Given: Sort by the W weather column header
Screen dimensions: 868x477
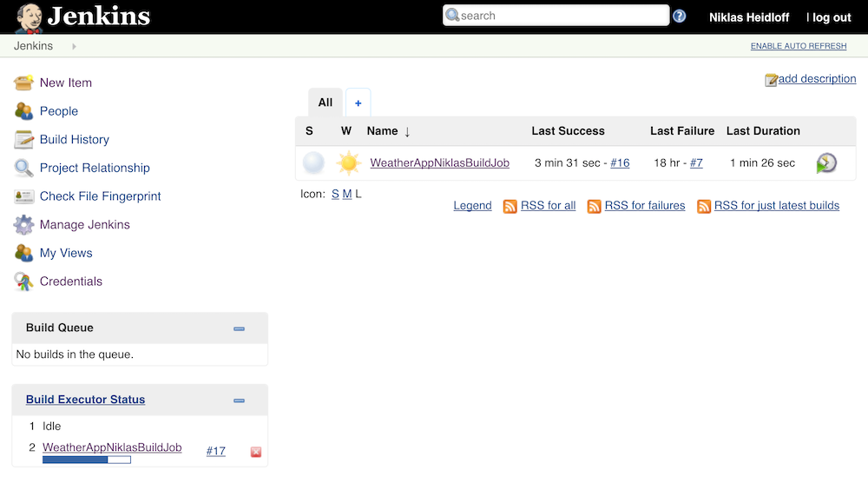Looking at the screenshot, I should click(346, 131).
